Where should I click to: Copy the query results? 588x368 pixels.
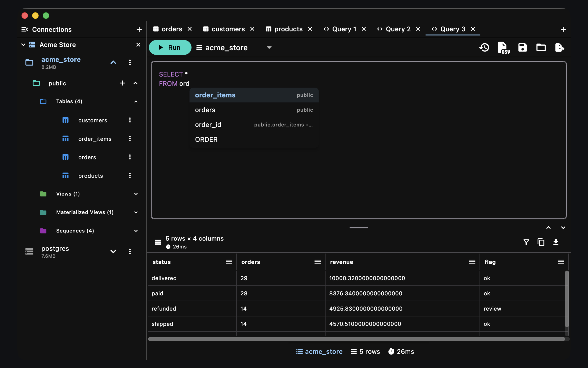coord(541,242)
